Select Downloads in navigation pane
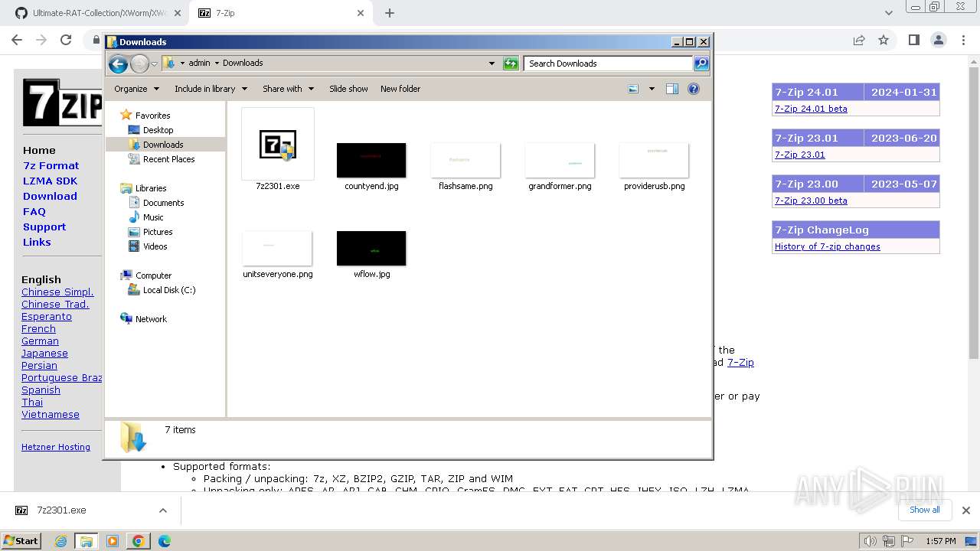The width and height of the screenshot is (980, 551). [163, 145]
